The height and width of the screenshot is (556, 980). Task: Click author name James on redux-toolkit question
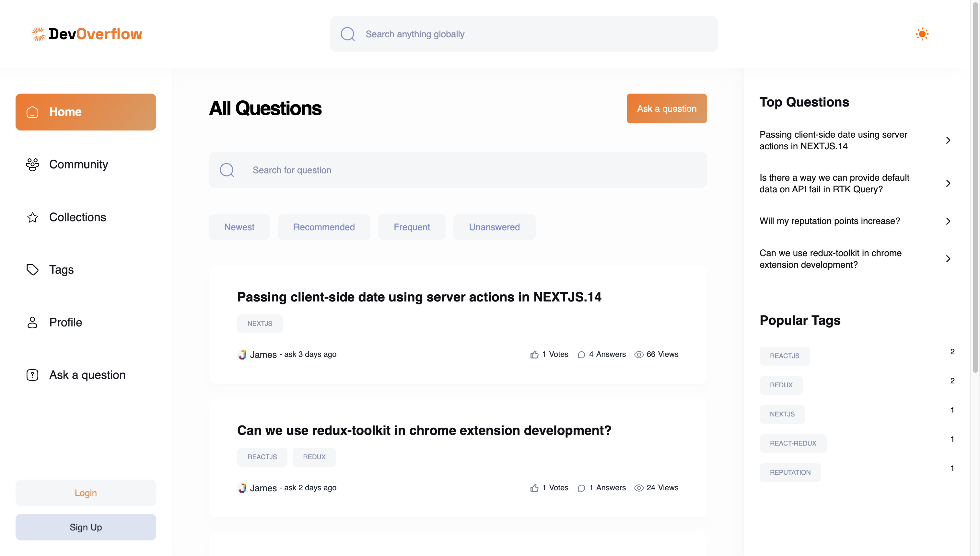tap(263, 488)
